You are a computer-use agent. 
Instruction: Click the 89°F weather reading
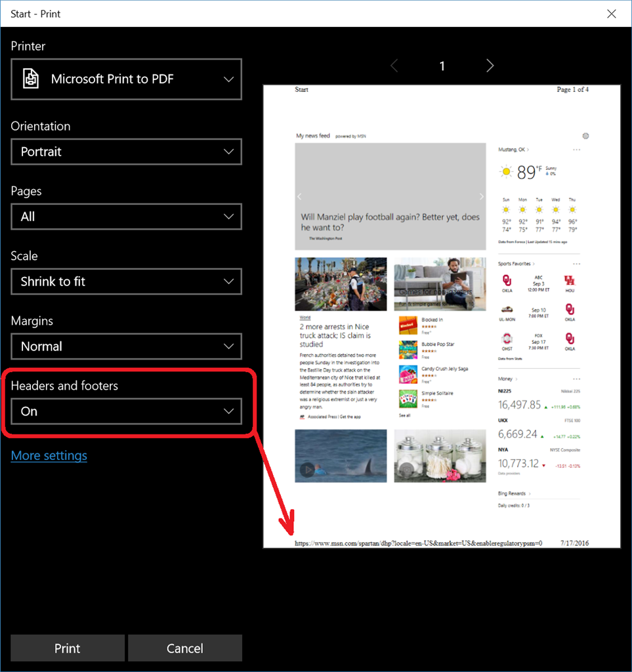[x=529, y=173]
